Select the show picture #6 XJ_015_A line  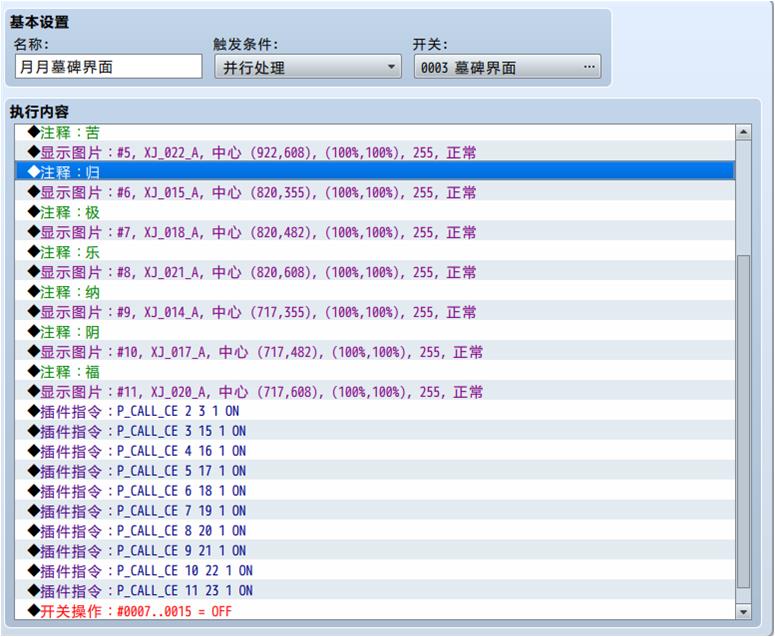coord(375,192)
